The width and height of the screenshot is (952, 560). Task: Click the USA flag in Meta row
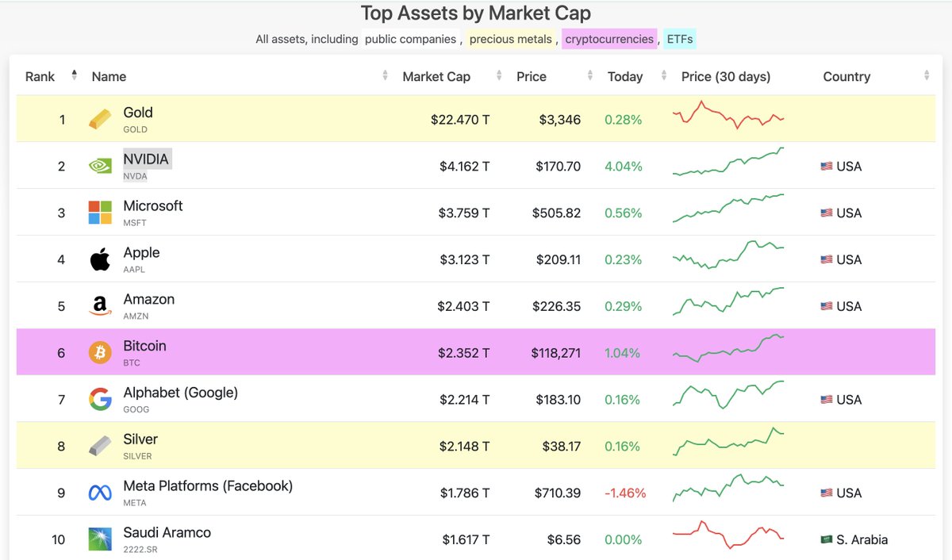click(x=827, y=493)
